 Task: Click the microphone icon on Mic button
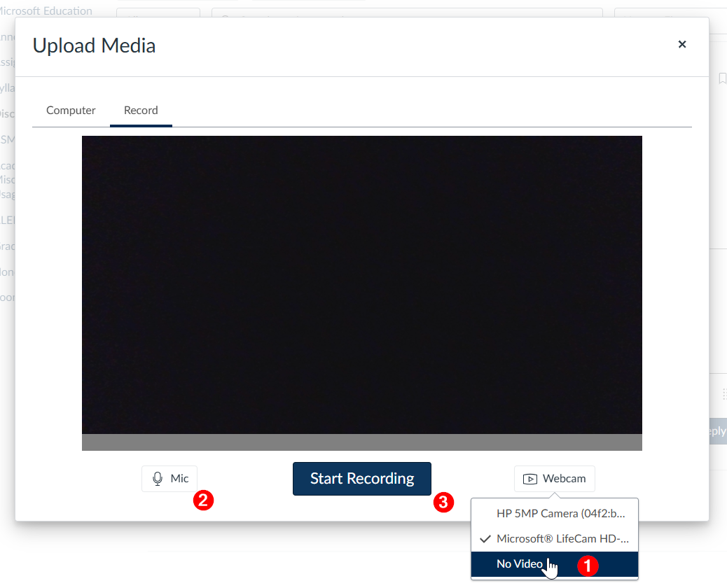click(158, 479)
